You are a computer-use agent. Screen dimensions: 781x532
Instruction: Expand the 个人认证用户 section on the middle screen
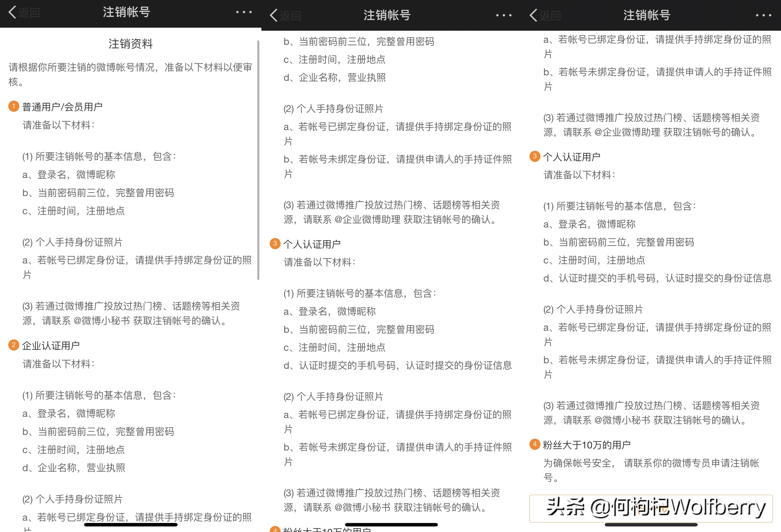(x=312, y=243)
